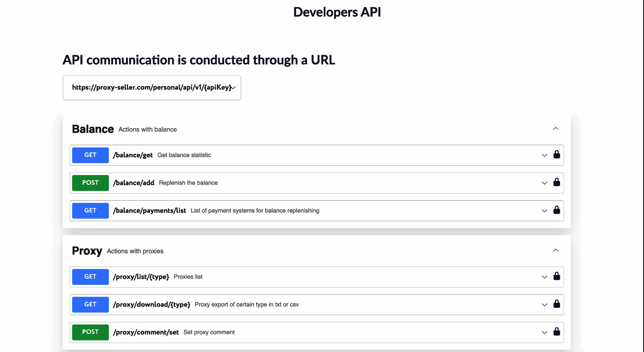
Task: Click the /balance/payments/list endpoint path
Action: click(x=150, y=211)
